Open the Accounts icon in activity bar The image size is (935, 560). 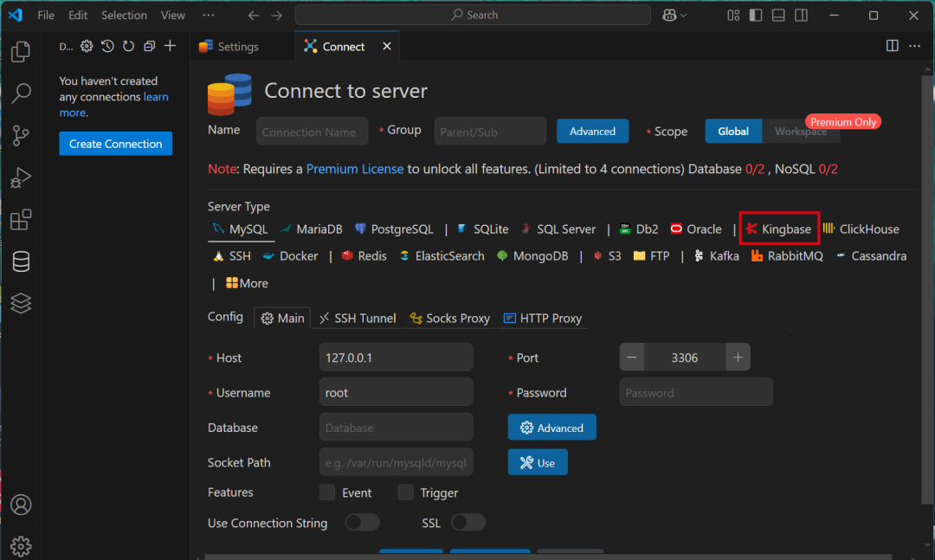pos(21,505)
